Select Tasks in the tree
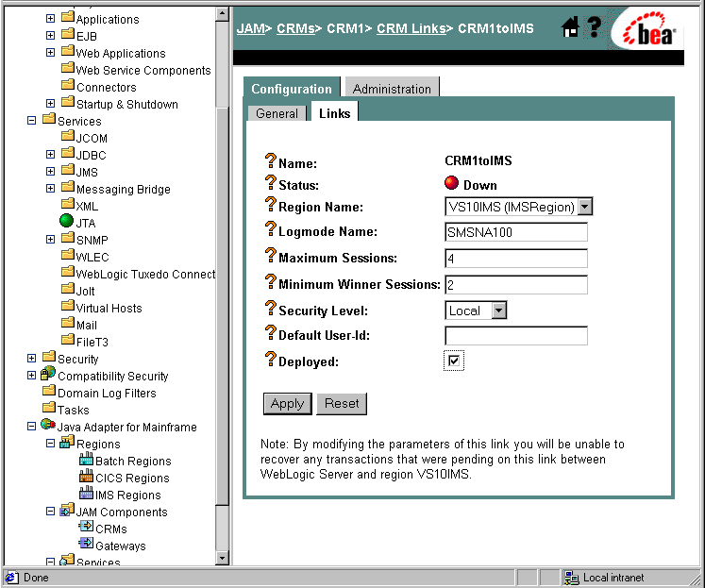 [74, 410]
